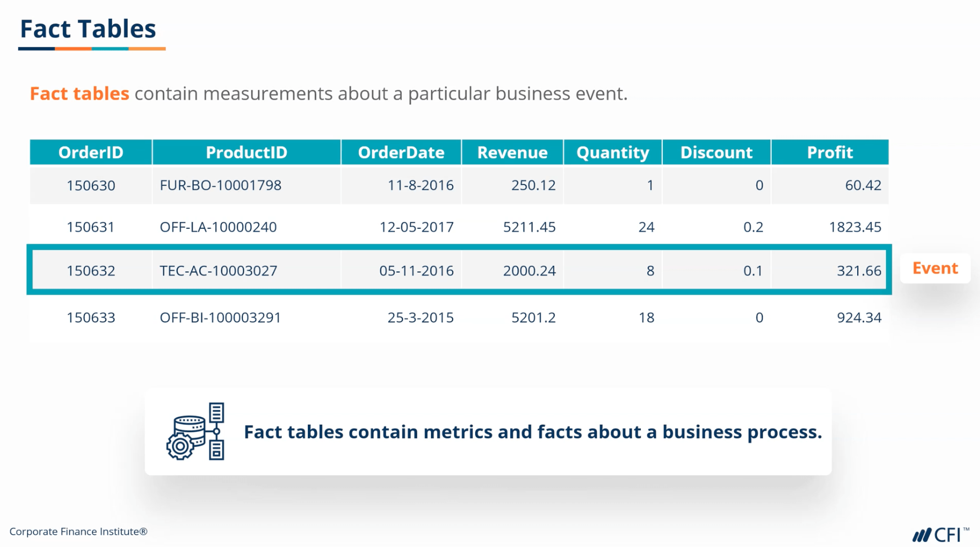Click the Revenue column header
Viewport: 980px width, 547px height.
pos(512,152)
